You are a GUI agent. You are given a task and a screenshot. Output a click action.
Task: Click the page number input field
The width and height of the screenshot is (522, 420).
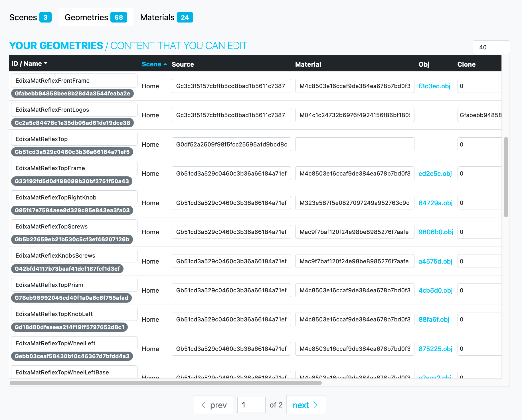pyautogui.click(x=251, y=405)
